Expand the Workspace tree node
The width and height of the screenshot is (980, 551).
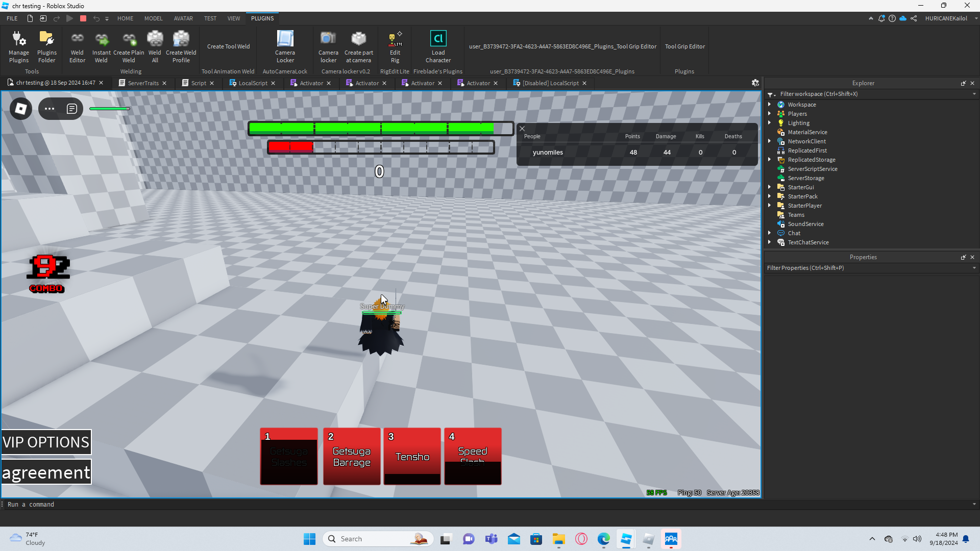click(770, 105)
